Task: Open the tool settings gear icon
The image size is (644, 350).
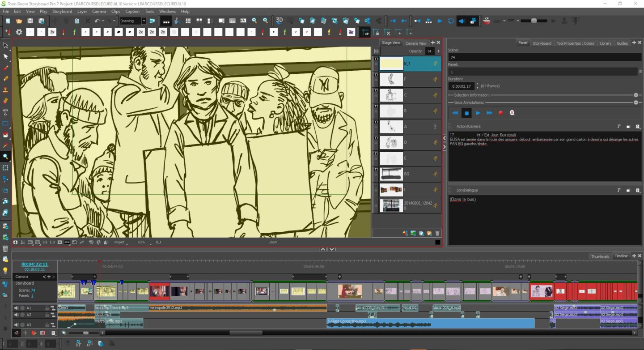Action: coord(18,32)
